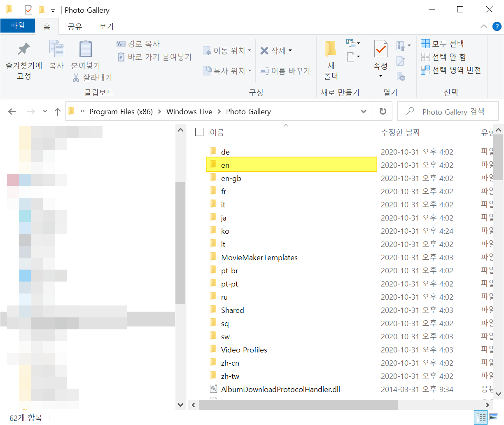
Task: Open the Delete (삭제) dropdown arrow
Action: click(290, 51)
